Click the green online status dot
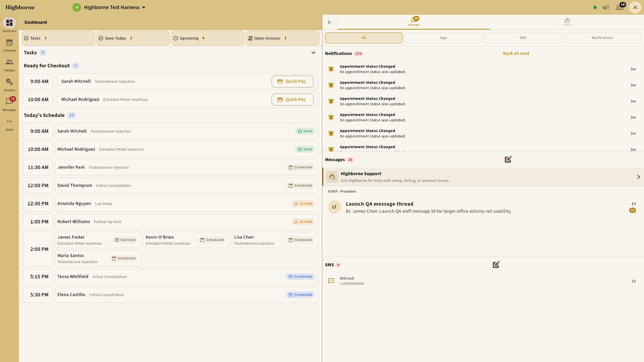644x362 pixels. 595,7
